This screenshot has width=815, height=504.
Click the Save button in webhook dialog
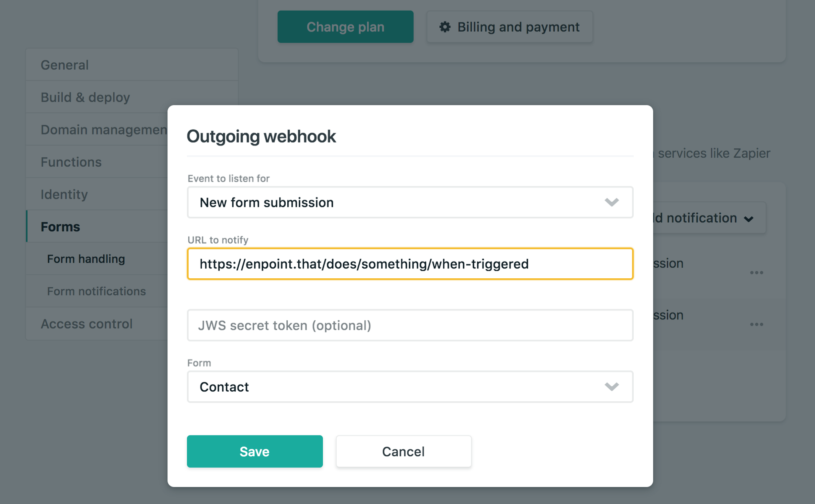(254, 451)
